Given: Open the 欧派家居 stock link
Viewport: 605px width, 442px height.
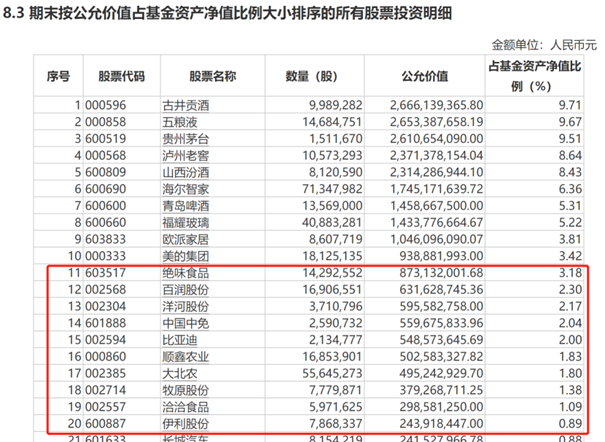Looking at the screenshot, I should [186, 240].
